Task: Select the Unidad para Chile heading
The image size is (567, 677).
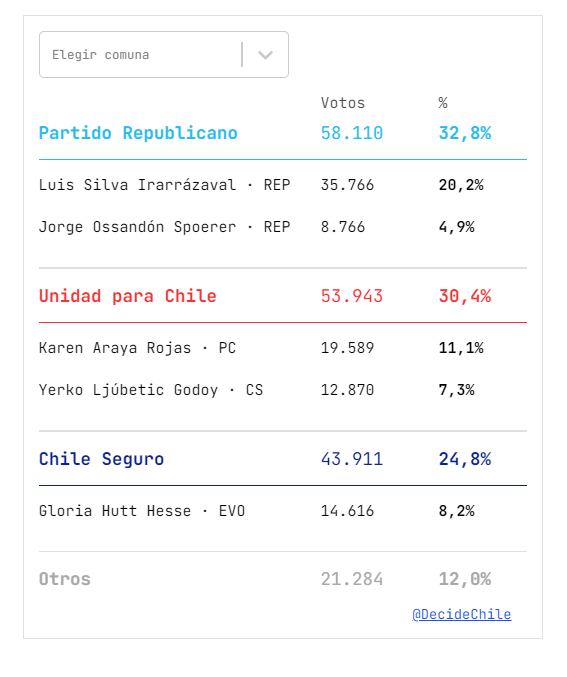Action: point(128,296)
